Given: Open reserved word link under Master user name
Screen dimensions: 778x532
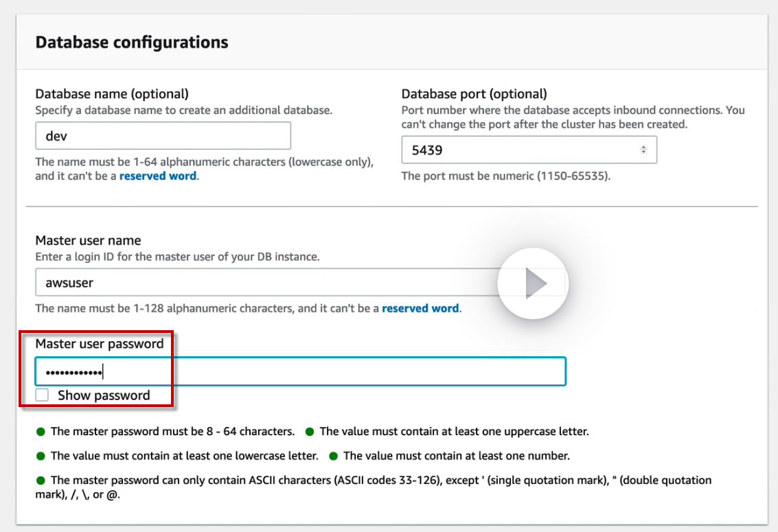Looking at the screenshot, I should click(420, 308).
